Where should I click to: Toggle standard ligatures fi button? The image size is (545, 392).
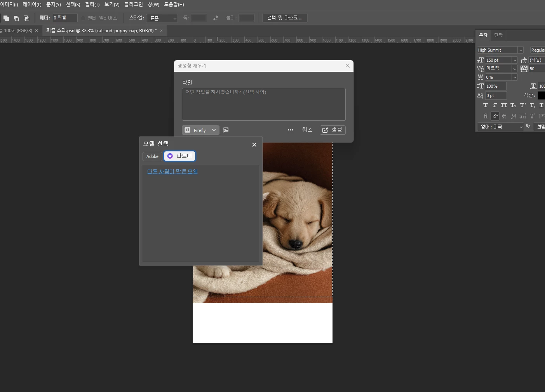[486, 116]
